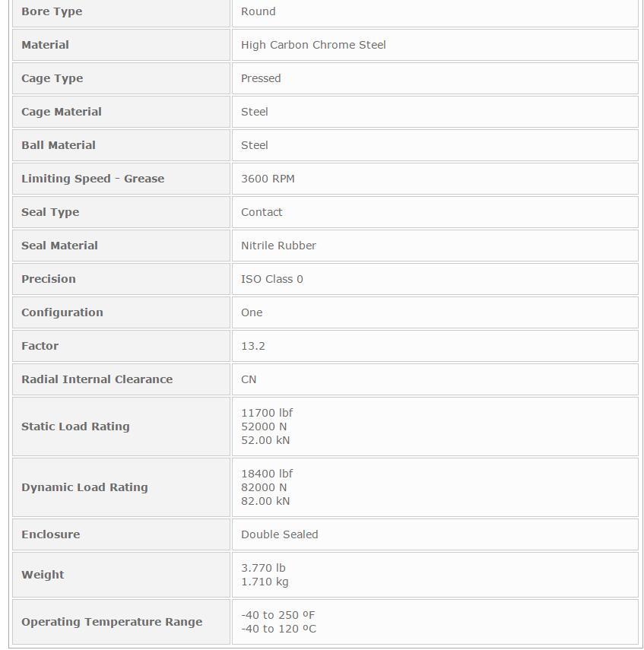Viewport: 644px width, 650px height.
Task: Click the Radial Internal Clearance label
Action: coord(97,379)
